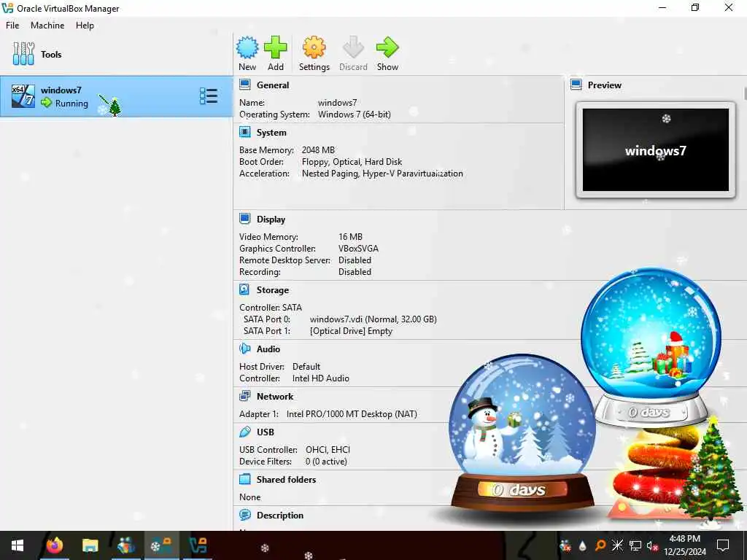747x560 pixels.
Task: Click the Discard toolbar icon
Action: coord(353,47)
